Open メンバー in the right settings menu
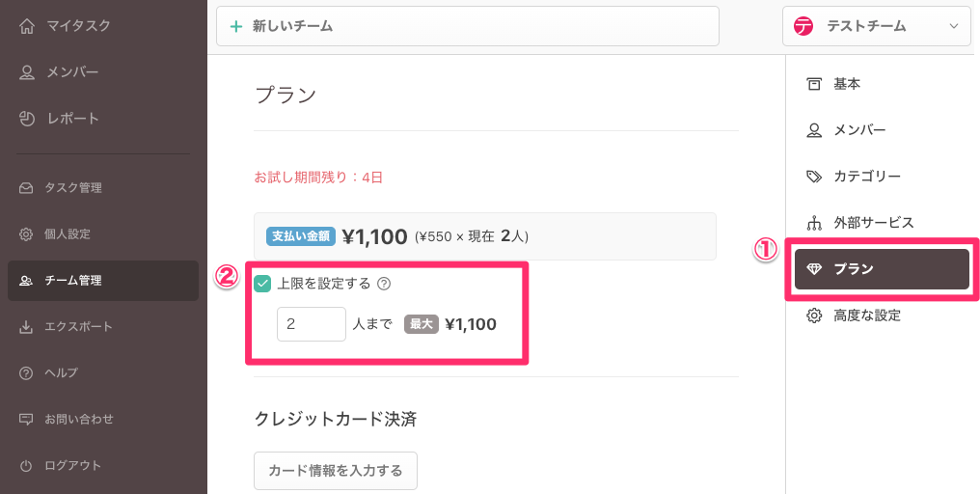980x494 pixels. point(858,130)
